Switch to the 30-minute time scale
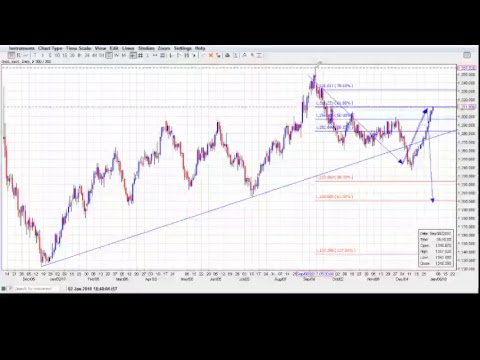 (x=72, y=55)
